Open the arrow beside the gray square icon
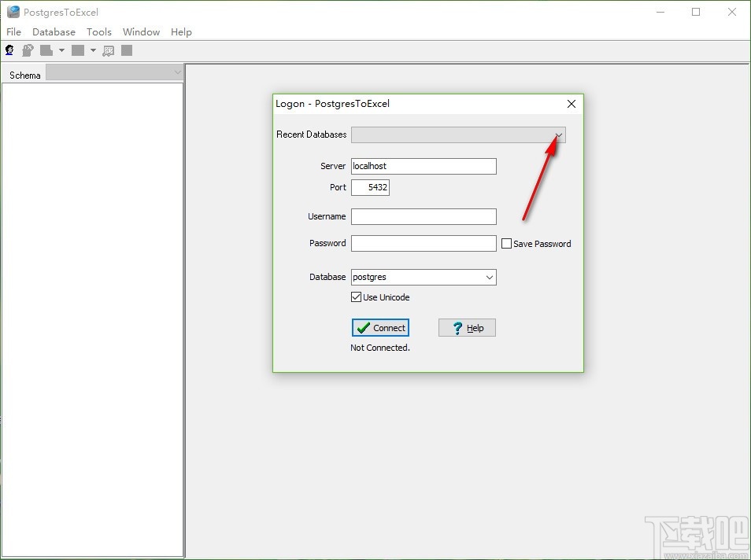This screenshot has width=751, height=560. click(93, 50)
